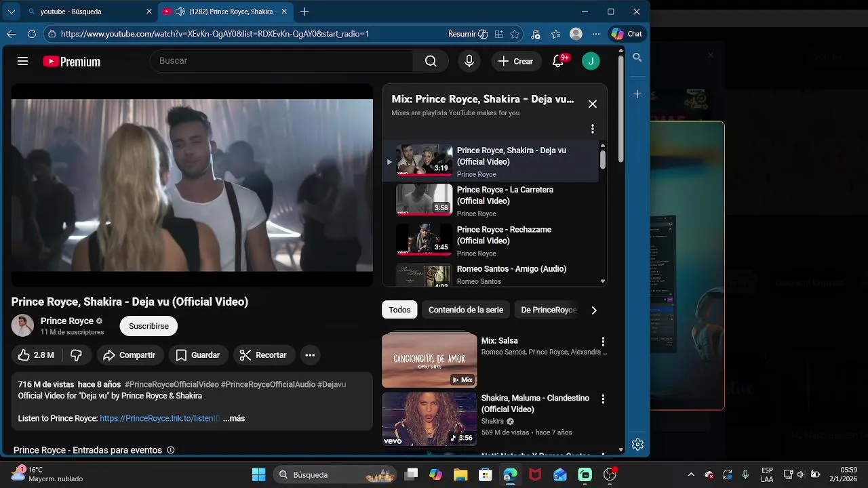The height and width of the screenshot is (488, 868).
Task: Play Rechazame from the mix list
Action: click(492, 241)
